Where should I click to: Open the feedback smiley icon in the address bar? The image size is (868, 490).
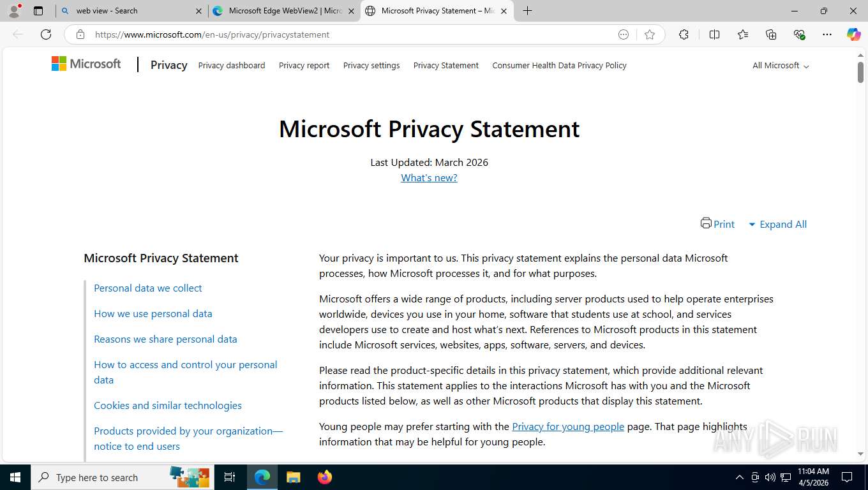tap(624, 34)
